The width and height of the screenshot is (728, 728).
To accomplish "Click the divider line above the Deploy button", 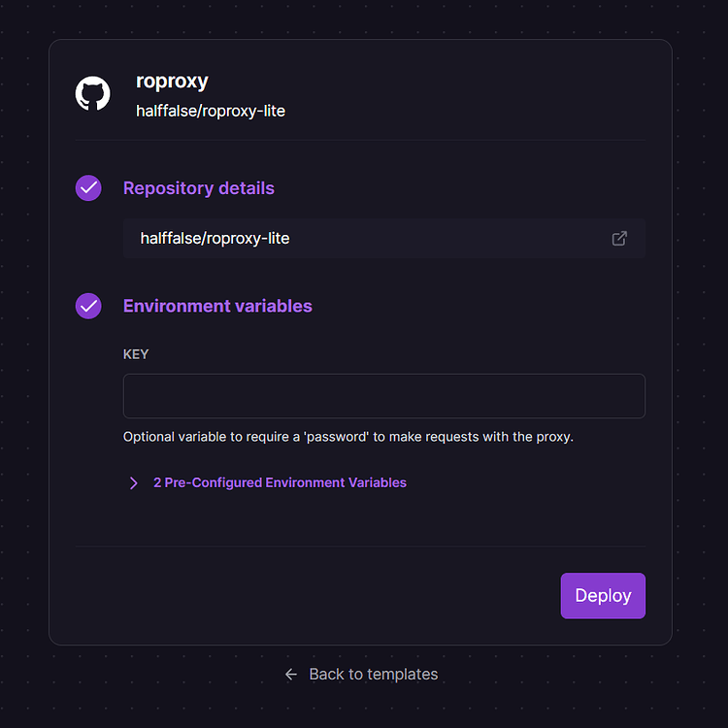I will 360,546.
